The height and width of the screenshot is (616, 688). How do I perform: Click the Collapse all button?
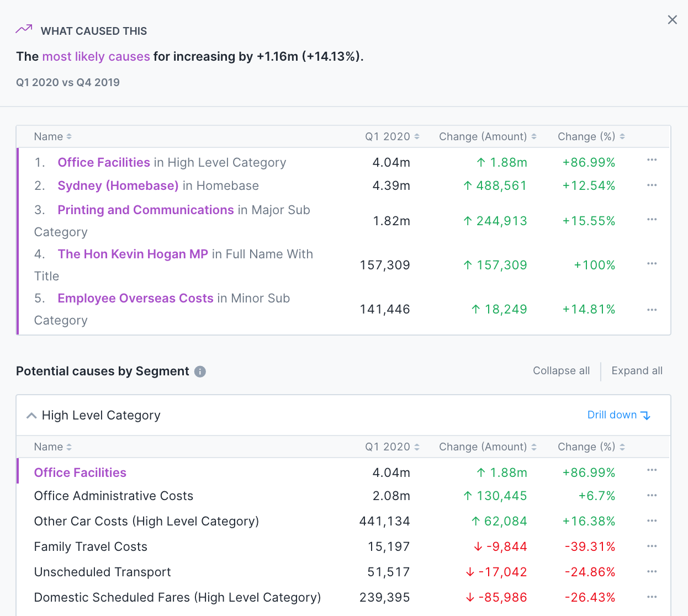(561, 371)
